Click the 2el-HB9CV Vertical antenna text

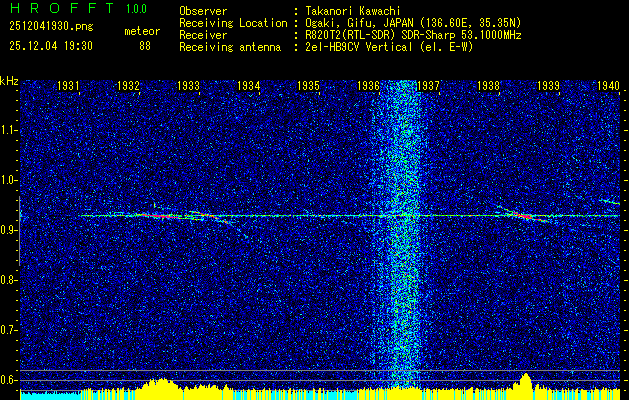[389, 47]
